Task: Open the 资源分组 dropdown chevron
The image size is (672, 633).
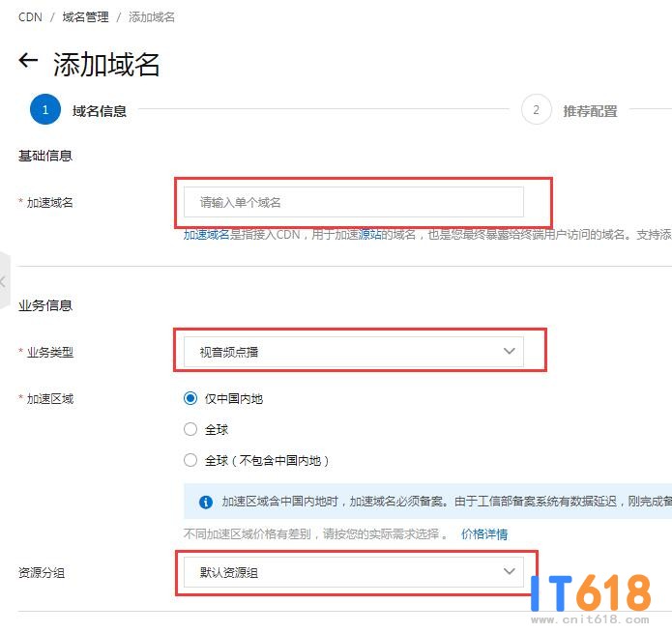Action: coord(509,571)
